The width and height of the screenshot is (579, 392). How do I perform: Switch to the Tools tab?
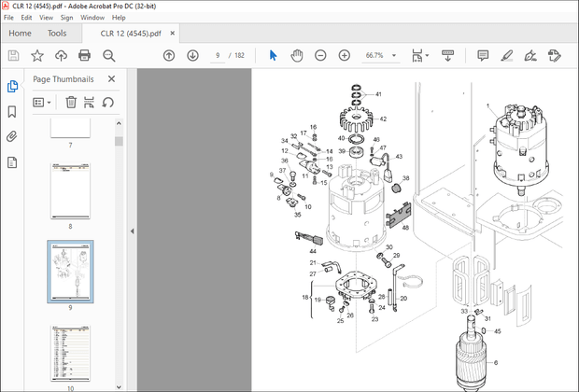[57, 34]
